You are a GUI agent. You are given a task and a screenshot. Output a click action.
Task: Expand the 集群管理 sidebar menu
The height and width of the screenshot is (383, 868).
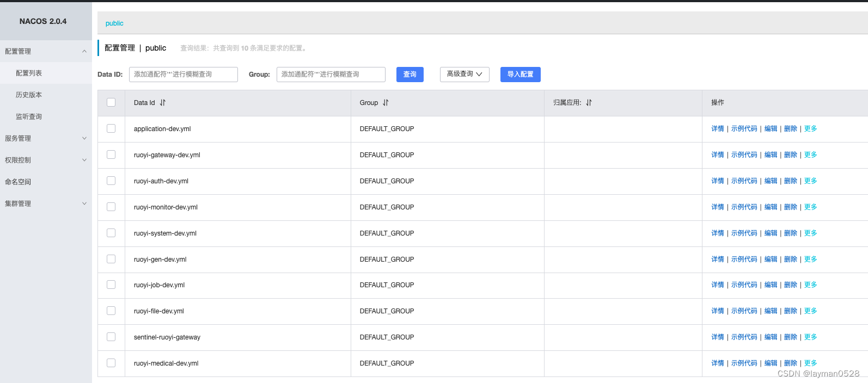46,203
